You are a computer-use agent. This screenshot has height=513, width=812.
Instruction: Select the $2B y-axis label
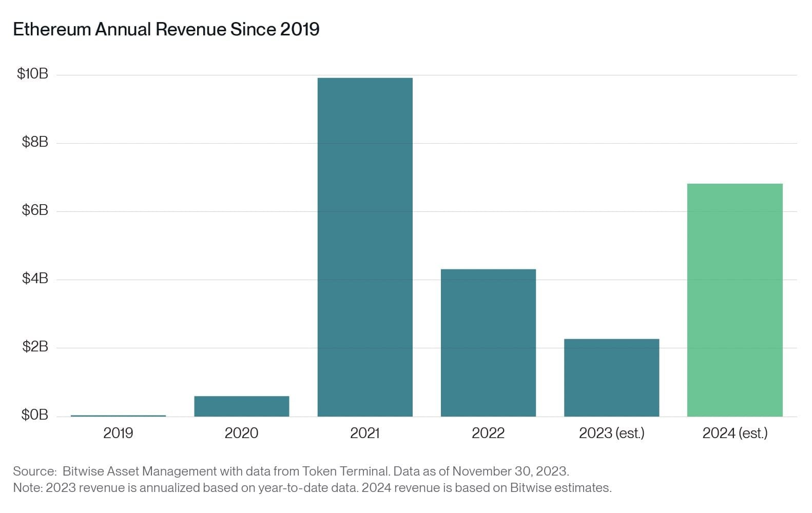(x=34, y=347)
